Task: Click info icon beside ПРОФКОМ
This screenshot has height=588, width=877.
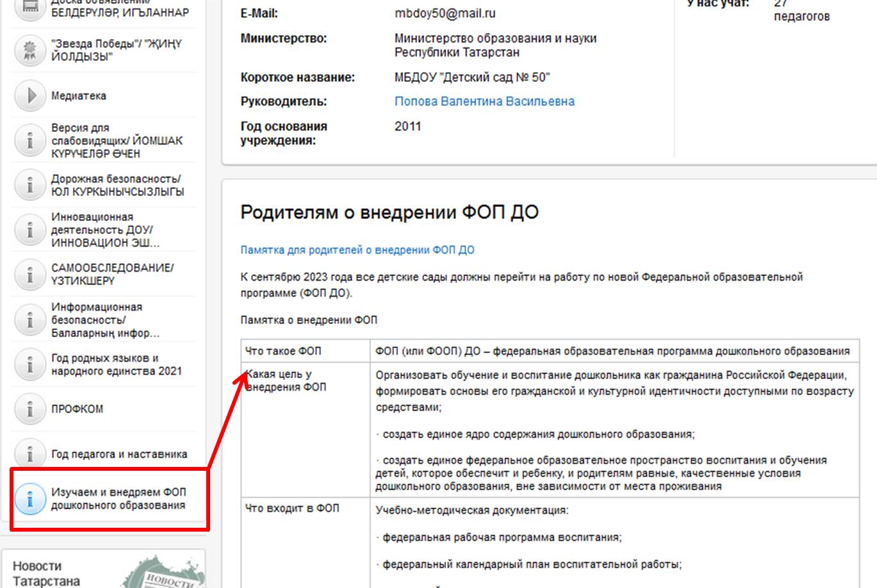Action: click(30, 409)
